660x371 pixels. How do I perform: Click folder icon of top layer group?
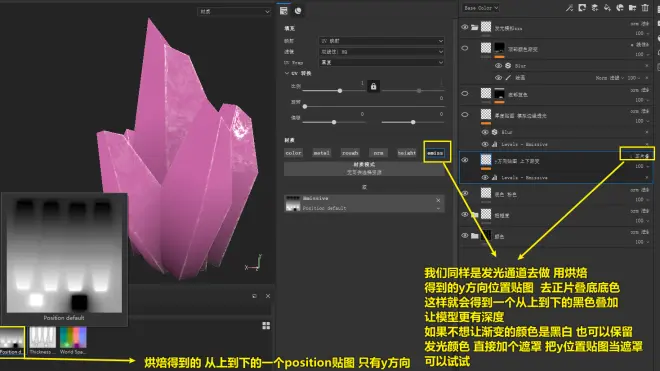coord(474,27)
